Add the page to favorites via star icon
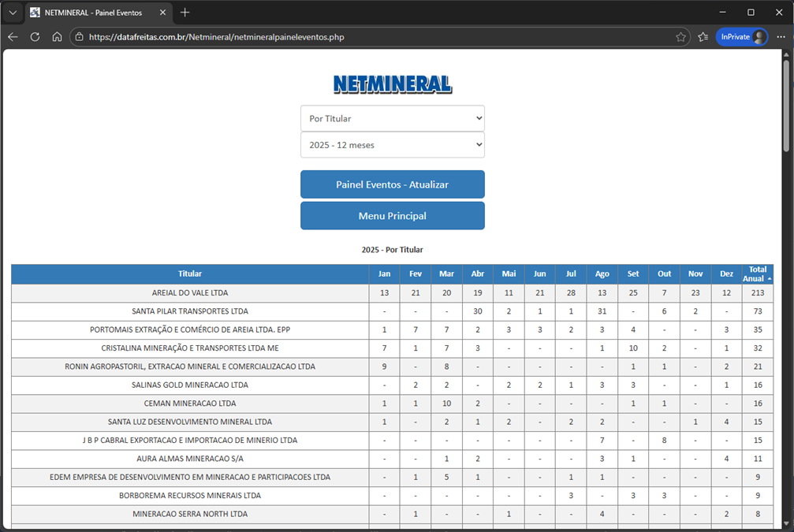 pyautogui.click(x=680, y=36)
